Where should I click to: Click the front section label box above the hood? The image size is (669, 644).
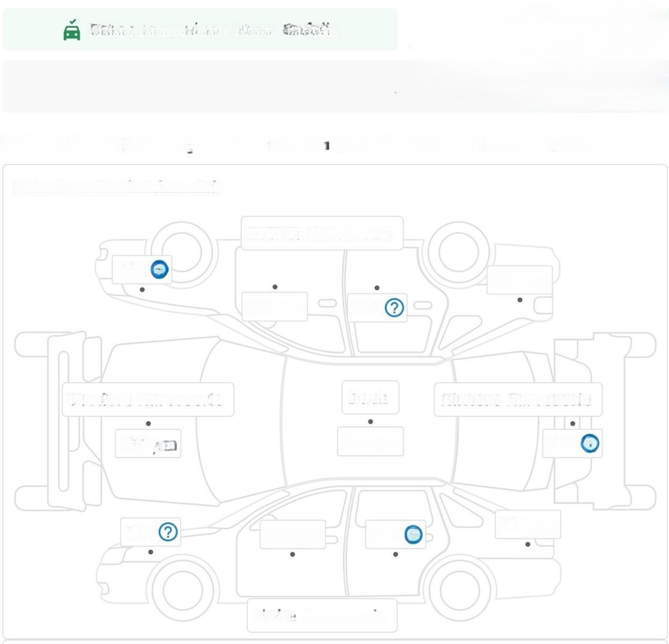[x=148, y=400]
